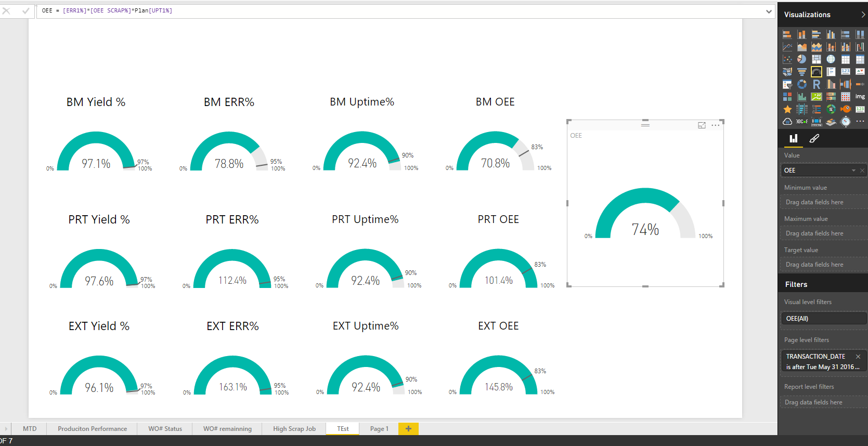Viewport: 868px width, 446px height.
Task: Choose the funnel chart visualization
Action: tap(802, 72)
